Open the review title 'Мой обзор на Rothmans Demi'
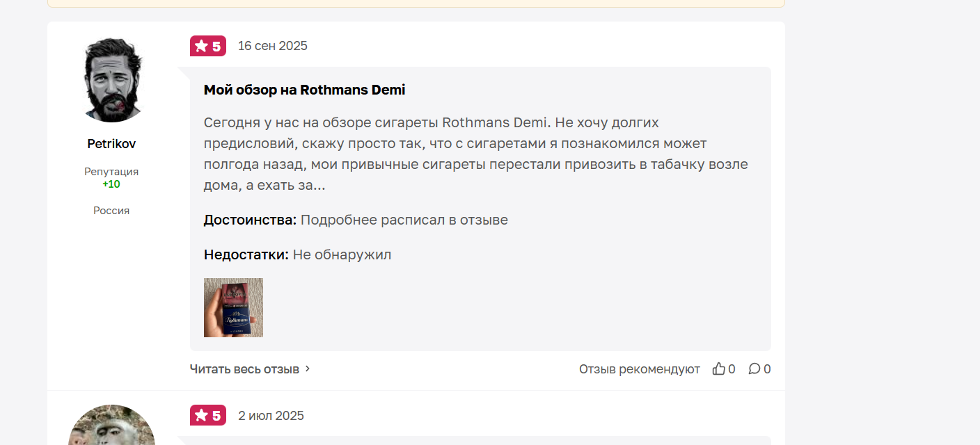The image size is (980, 445). [x=304, y=90]
